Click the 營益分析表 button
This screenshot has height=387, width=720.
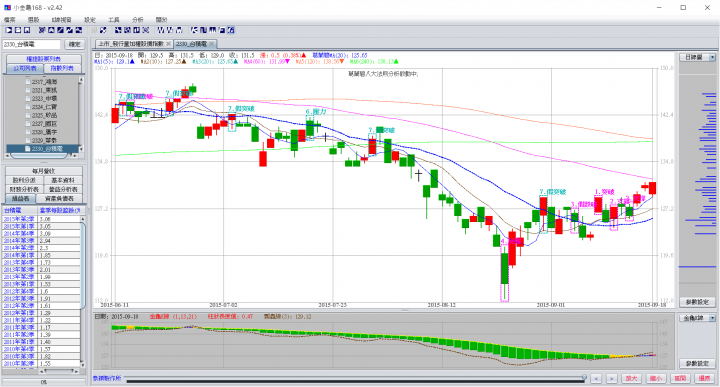[63, 189]
